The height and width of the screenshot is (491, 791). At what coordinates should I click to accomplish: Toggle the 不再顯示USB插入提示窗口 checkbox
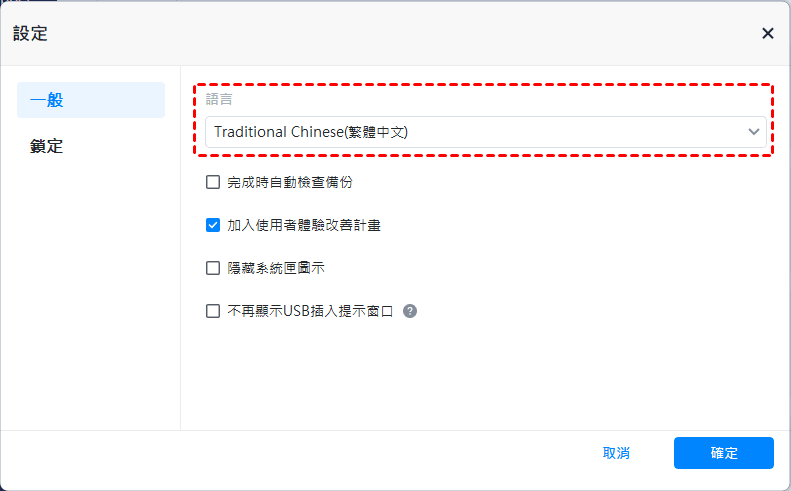coord(213,311)
